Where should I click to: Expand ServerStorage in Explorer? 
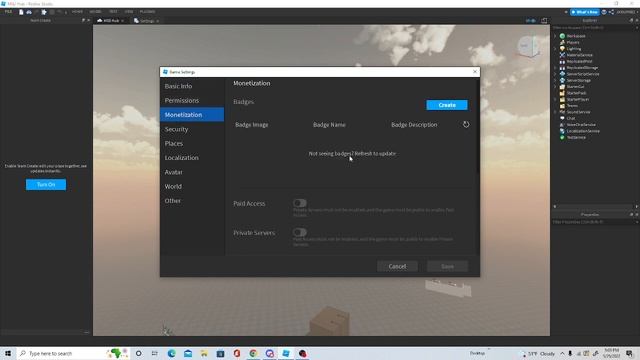[x=555, y=80]
